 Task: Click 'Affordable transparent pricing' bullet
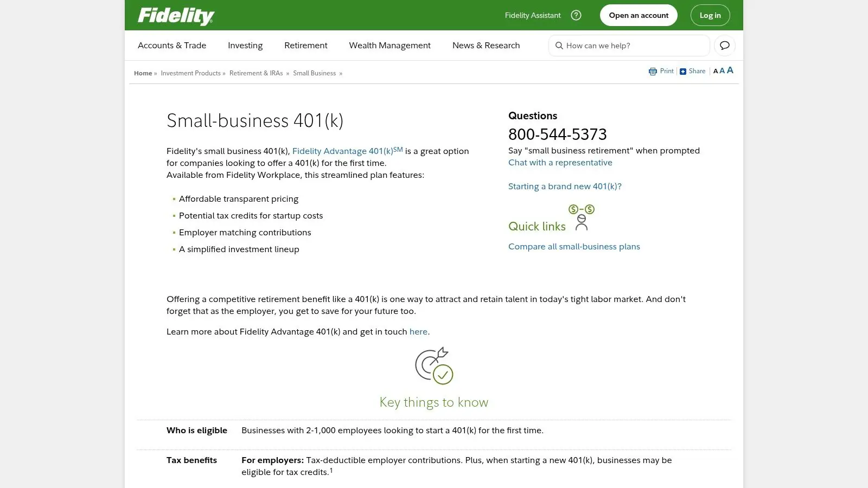tap(239, 199)
